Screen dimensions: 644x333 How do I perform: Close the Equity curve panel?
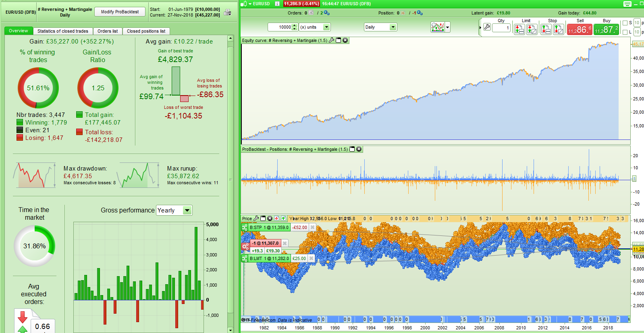click(345, 40)
